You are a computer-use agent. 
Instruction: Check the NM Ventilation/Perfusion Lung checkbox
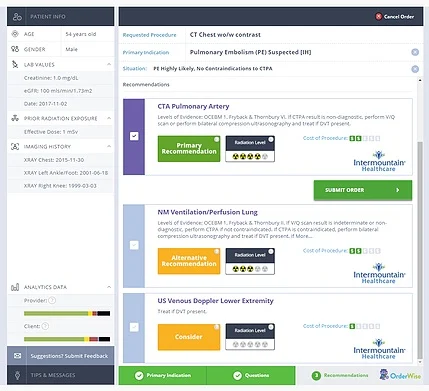[x=134, y=245]
